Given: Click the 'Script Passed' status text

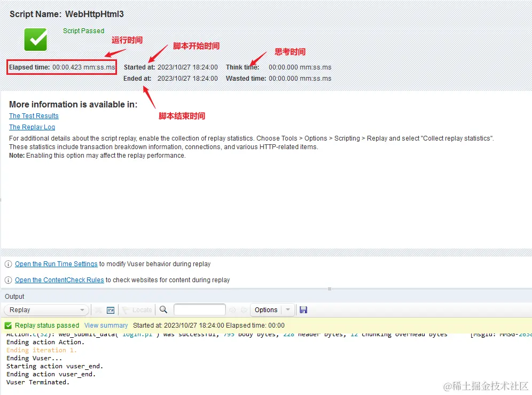Looking at the screenshot, I should pyautogui.click(x=83, y=30).
